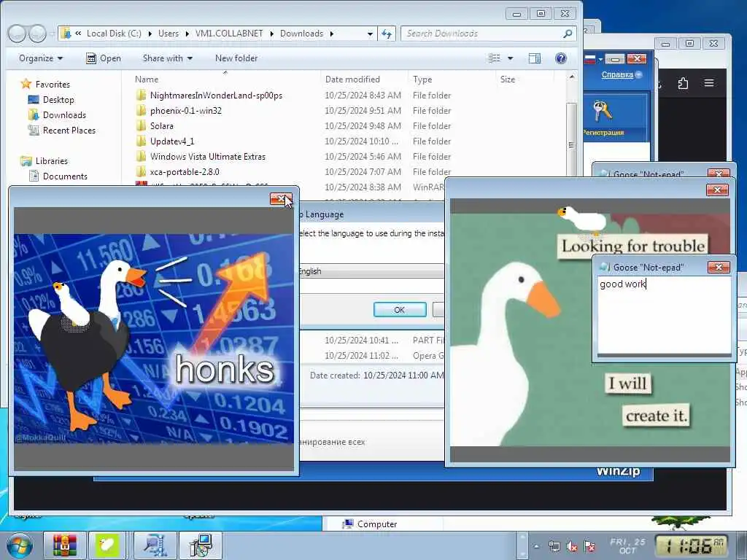The width and height of the screenshot is (747, 560).
Task: Open the network tray icon
Action: click(554, 547)
